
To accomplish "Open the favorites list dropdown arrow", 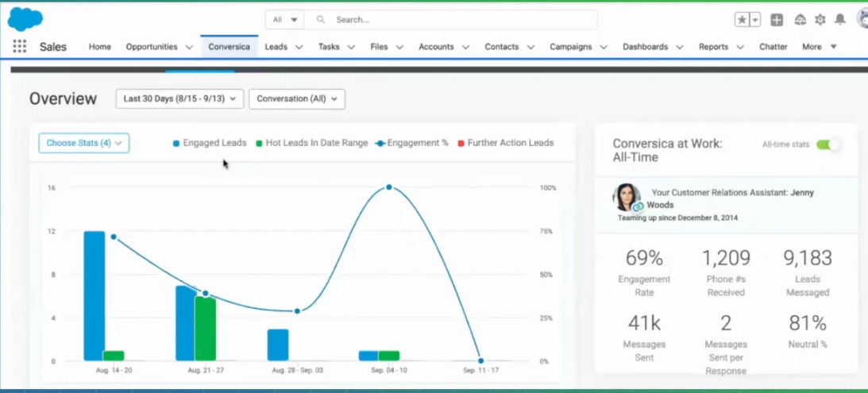I will click(x=755, y=20).
